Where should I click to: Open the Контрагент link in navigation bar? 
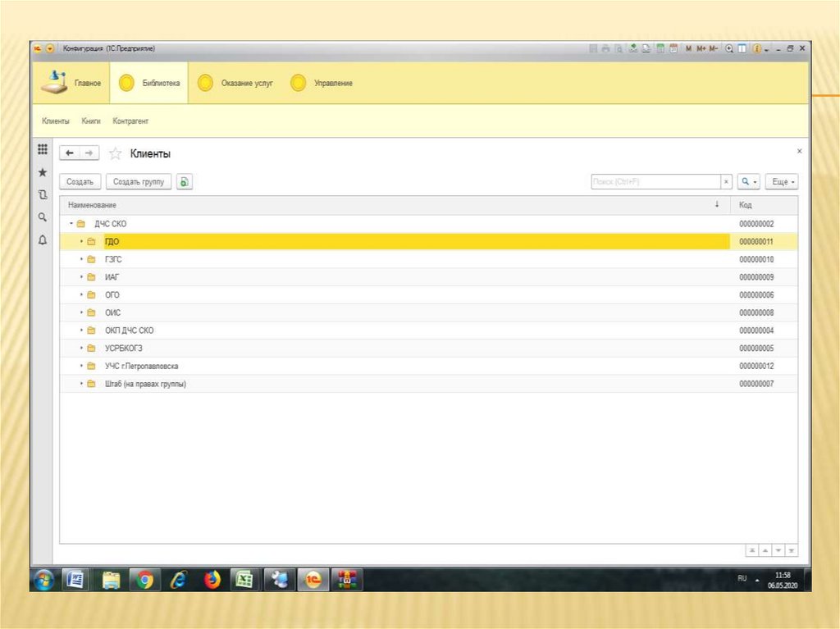click(130, 121)
